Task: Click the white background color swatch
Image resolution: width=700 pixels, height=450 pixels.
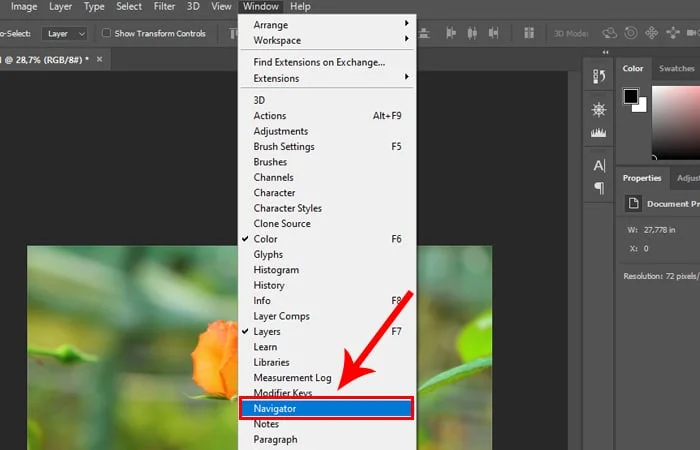Action: click(x=642, y=107)
